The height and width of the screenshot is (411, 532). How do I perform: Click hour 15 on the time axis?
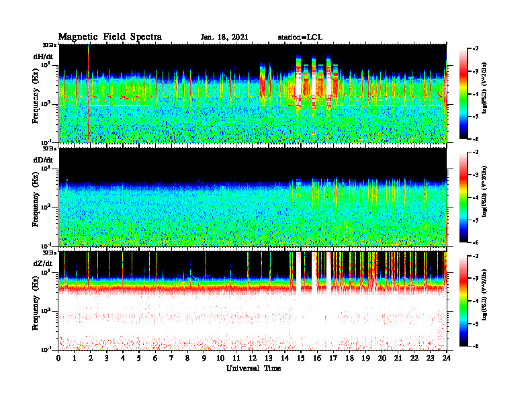click(x=301, y=358)
